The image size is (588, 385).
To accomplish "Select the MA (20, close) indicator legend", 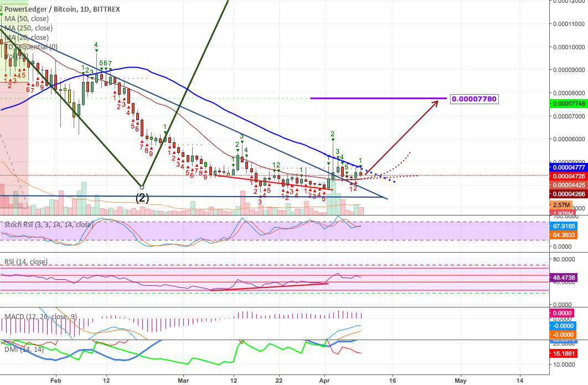I will (27, 37).
